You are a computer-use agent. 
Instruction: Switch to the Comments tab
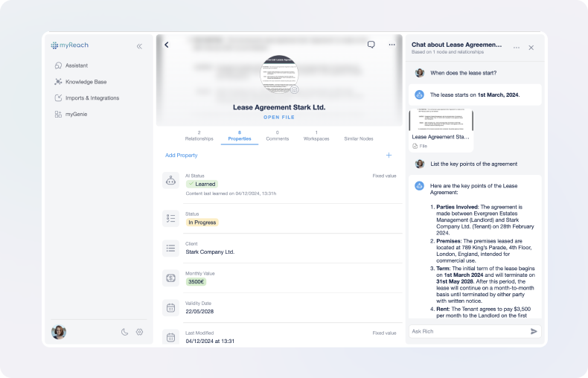[x=277, y=135]
